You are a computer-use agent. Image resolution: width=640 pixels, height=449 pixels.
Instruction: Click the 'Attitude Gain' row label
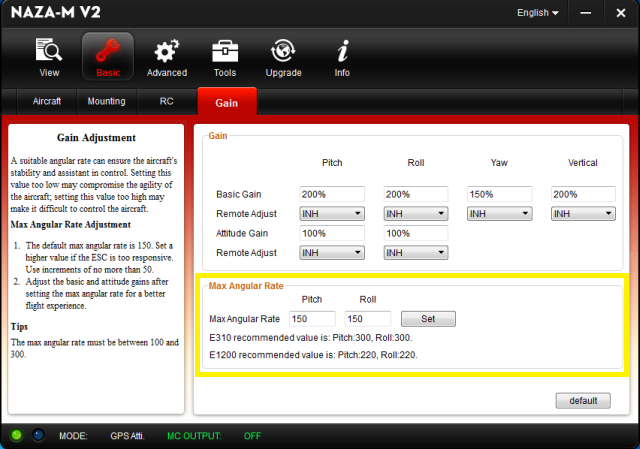[x=242, y=233]
